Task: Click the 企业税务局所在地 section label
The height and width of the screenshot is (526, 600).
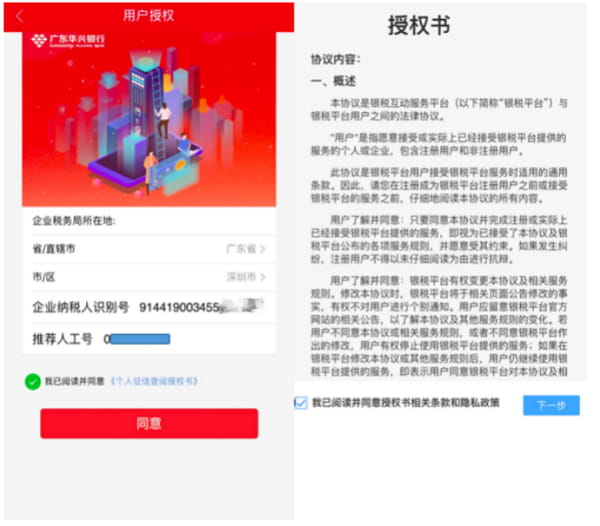Action: [74, 220]
